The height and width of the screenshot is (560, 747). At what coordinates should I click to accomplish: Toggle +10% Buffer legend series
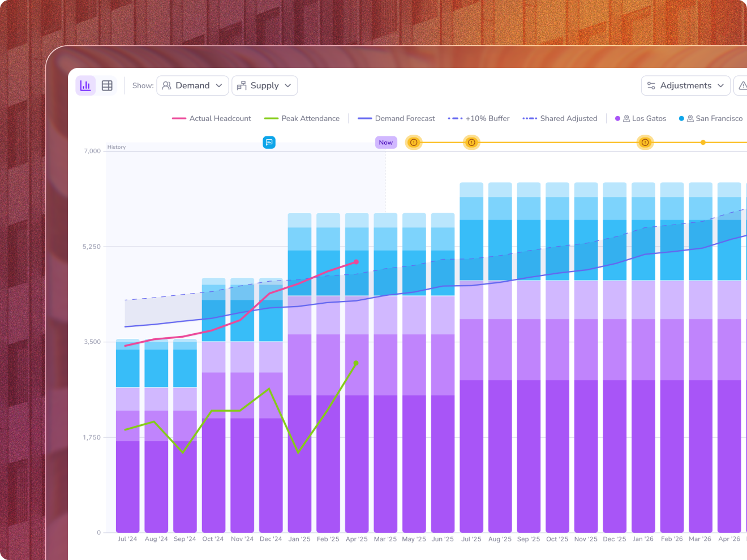[x=479, y=118]
